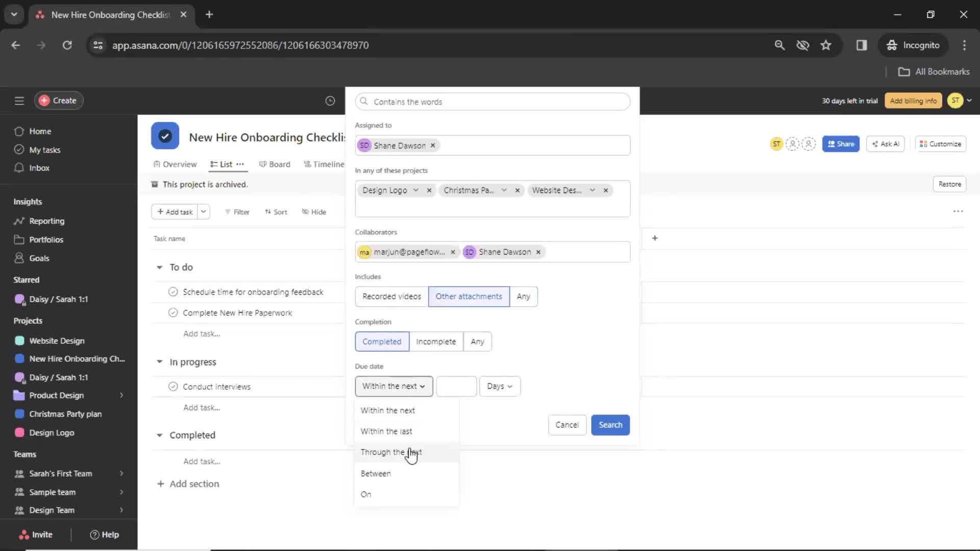Expand Christmas Pa... chip dropdown
Image resolution: width=980 pixels, height=551 pixels.
click(x=504, y=190)
